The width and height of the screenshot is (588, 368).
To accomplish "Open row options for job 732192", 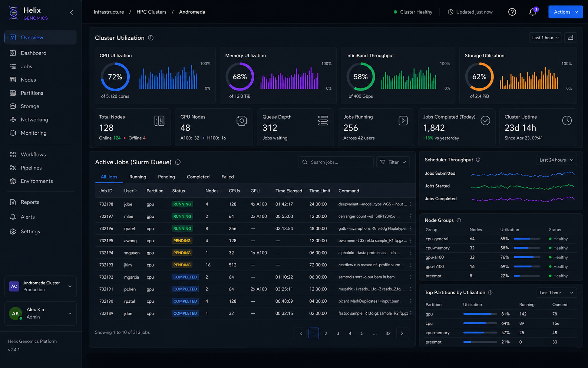I will (x=411, y=277).
